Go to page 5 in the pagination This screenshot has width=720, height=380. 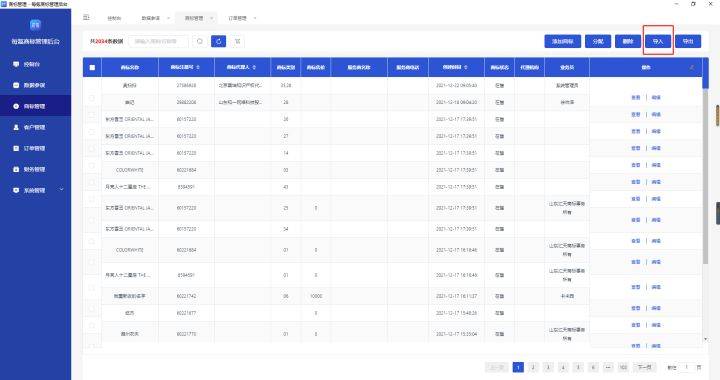click(x=578, y=367)
